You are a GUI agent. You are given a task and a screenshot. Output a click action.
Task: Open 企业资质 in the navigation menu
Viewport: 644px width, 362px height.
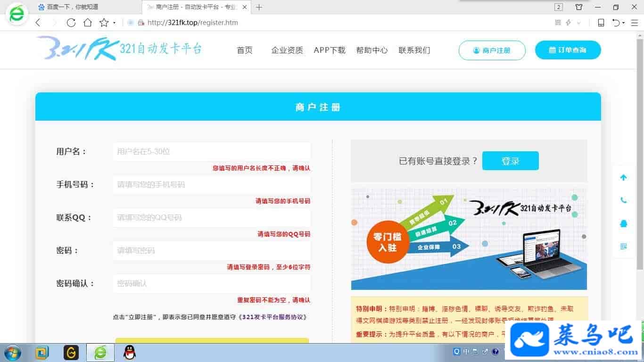287,50
